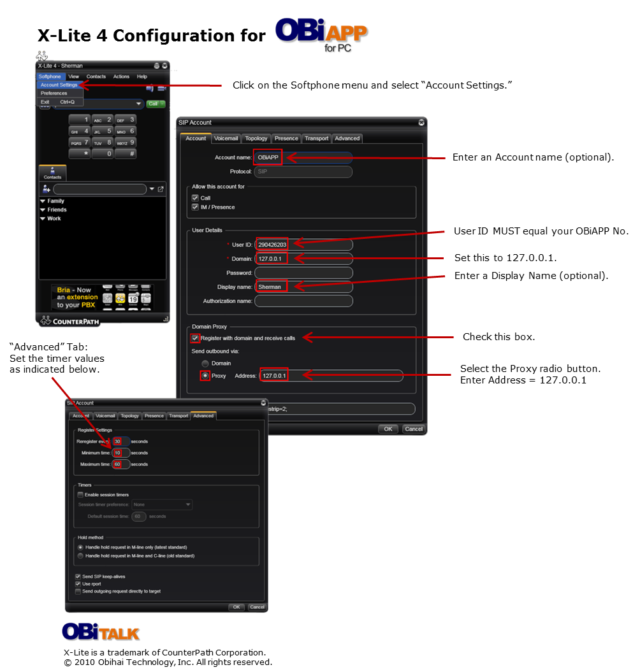The width and height of the screenshot is (640, 672).
Task: Click the speaker icon in X-Lite window
Action: click(150, 88)
